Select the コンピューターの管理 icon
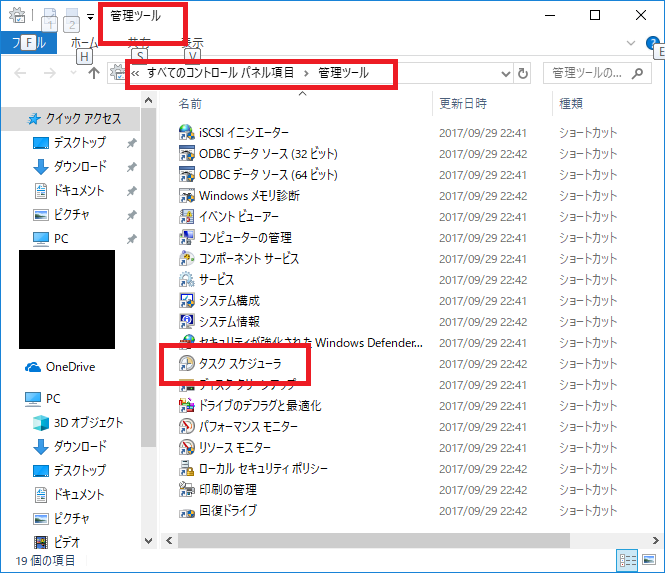Viewport: 665px width, 573px height. click(187, 238)
